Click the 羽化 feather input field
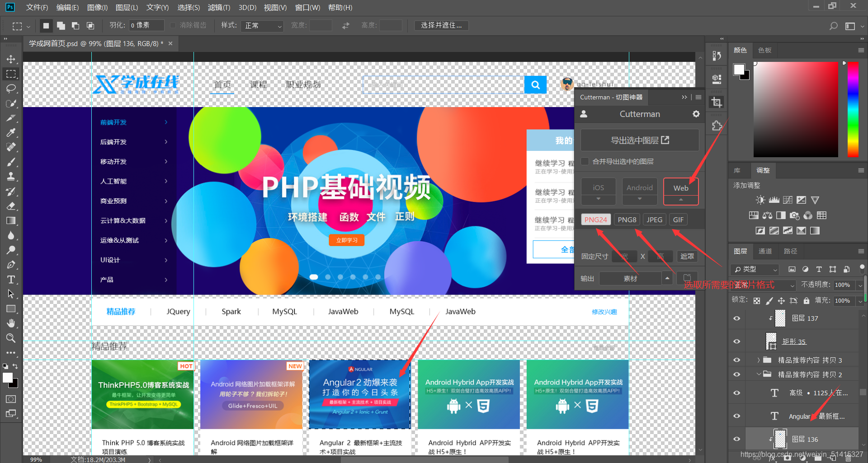The width and height of the screenshot is (868, 463). point(146,25)
